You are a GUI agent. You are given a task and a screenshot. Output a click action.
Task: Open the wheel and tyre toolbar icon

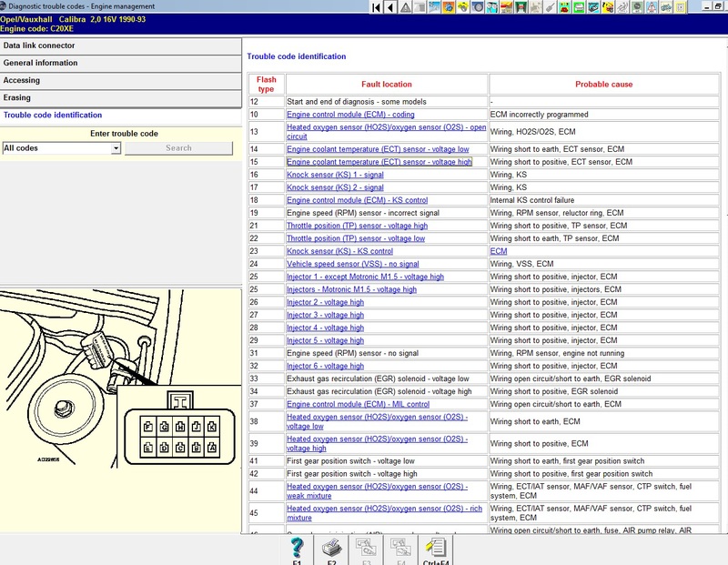[477, 7]
